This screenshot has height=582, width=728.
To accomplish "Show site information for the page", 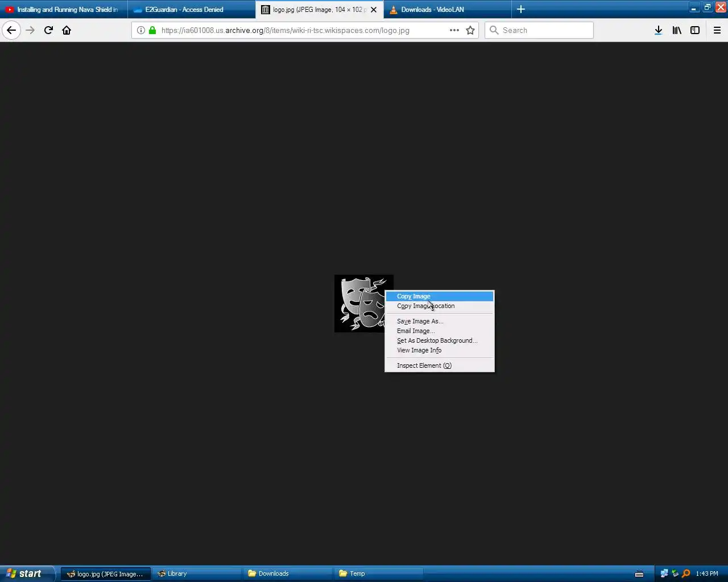I will point(141,30).
